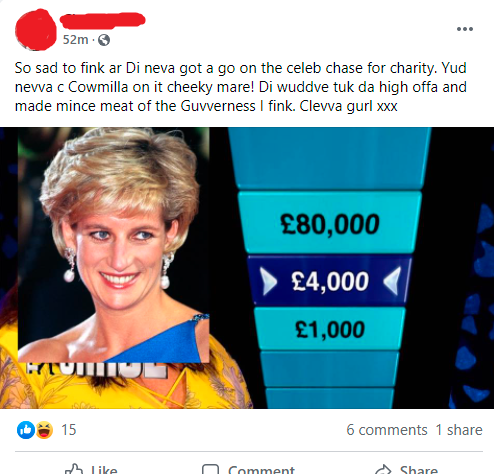Open the 1 share link
494x474 pixels.
point(459,430)
